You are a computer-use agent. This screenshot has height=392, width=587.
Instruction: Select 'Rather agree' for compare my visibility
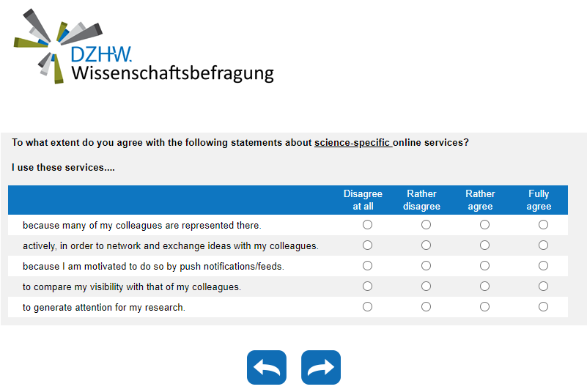coord(484,286)
